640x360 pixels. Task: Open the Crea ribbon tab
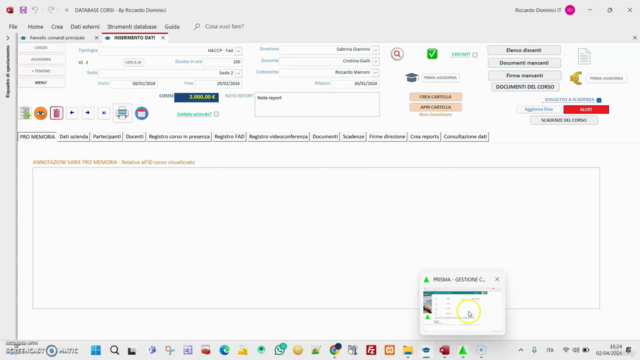tap(57, 27)
